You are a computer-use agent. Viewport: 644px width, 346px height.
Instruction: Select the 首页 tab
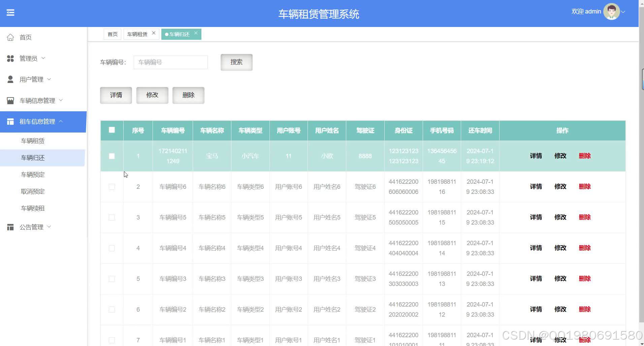(112, 34)
